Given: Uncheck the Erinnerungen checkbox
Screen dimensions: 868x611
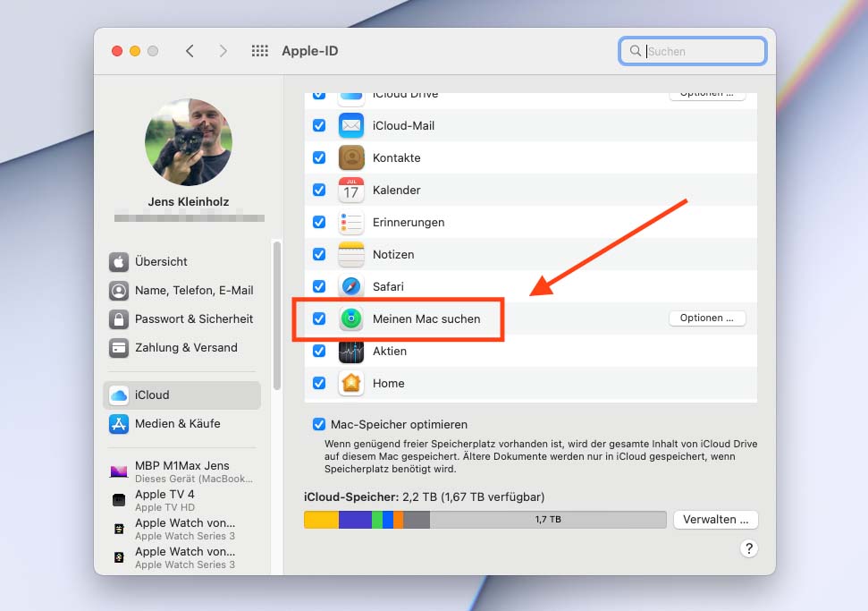Looking at the screenshot, I should tap(319, 222).
